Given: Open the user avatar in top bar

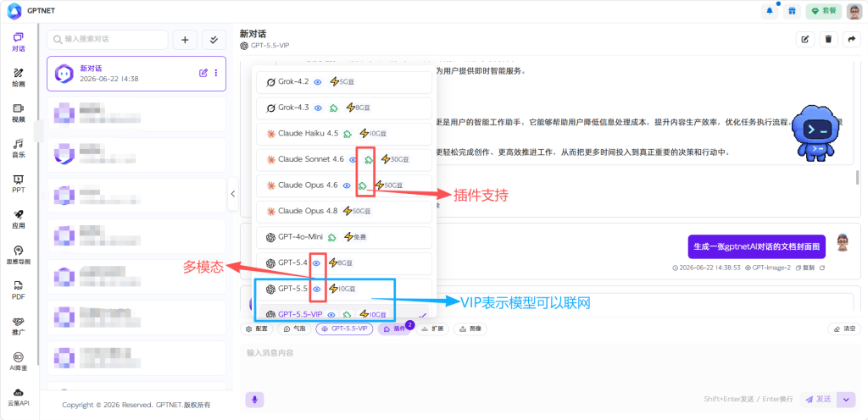Looking at the screenshot, I should pyautogui.click(x=854, y=11).
